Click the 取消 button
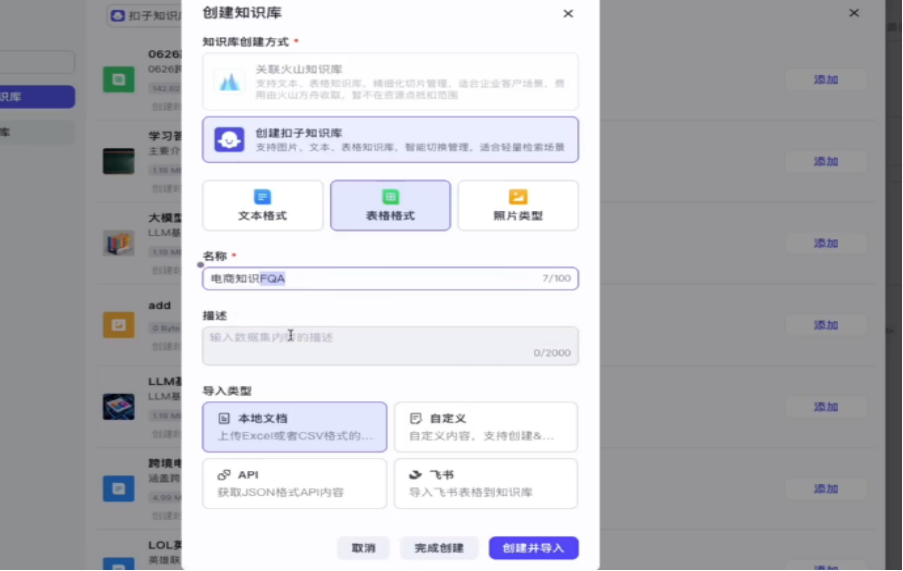The width and height of the screenshot is (903, 571). [x=363, y=548]
